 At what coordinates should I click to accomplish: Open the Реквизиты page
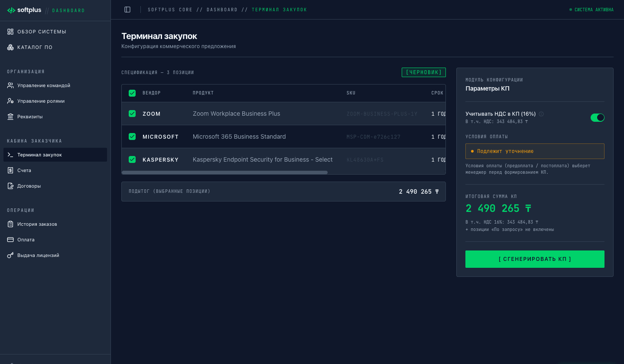pyautogui.click(x=55, y=117)
